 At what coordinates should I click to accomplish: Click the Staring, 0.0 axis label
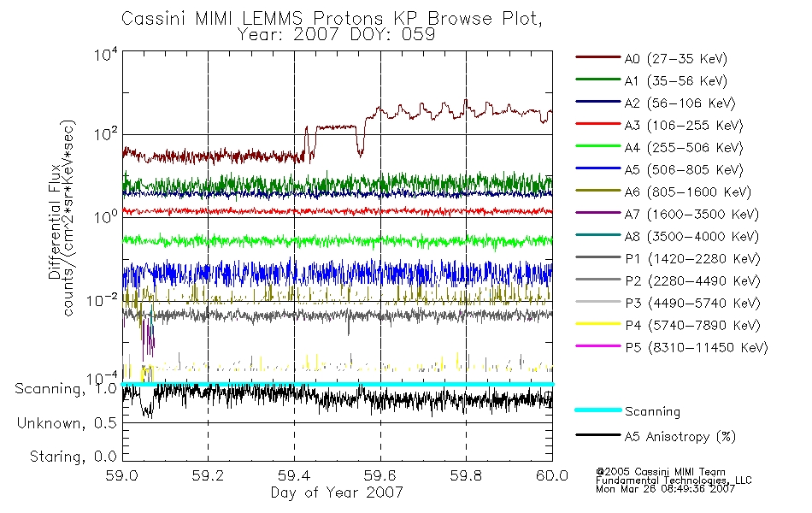[74, 457]
